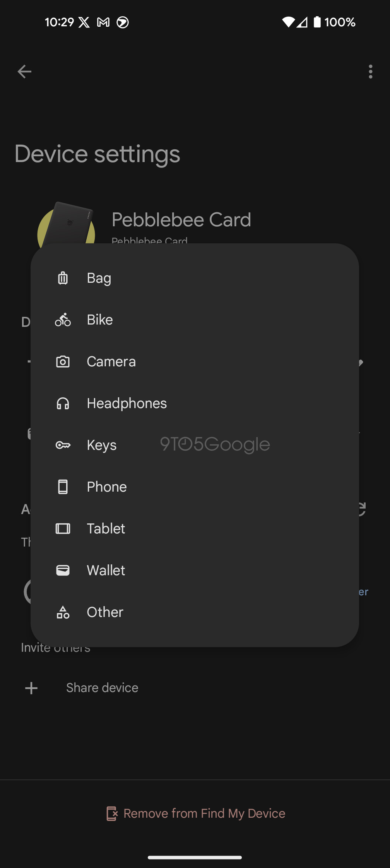Tap Remove from Find My Device

point(204,813)
